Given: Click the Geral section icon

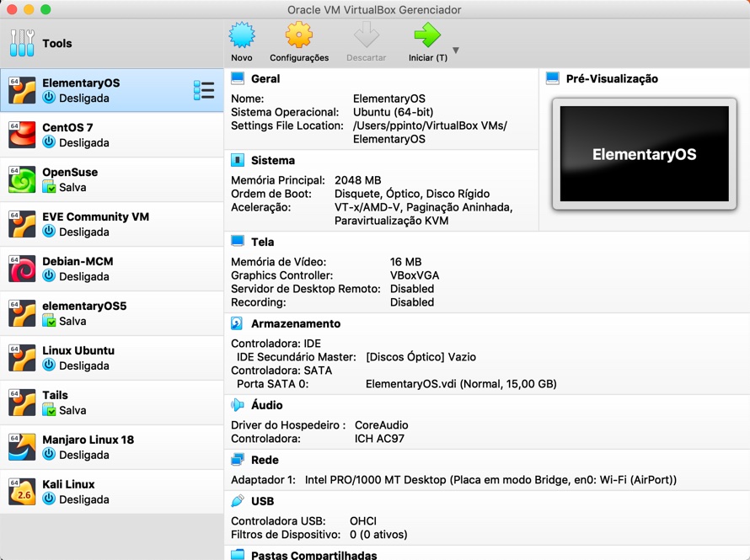Looking at the screenshot, I should [x=238, y=78].
